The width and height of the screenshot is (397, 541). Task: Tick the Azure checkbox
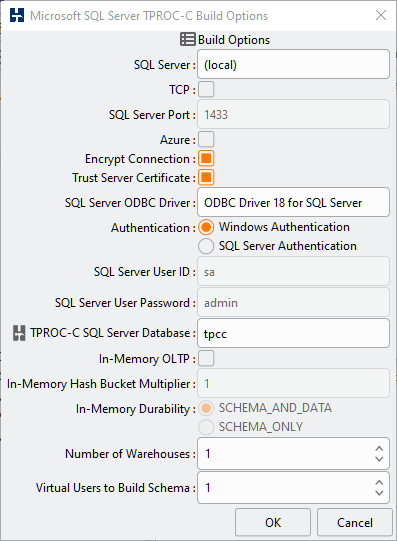pyautogui.click(x=206, y=139)
